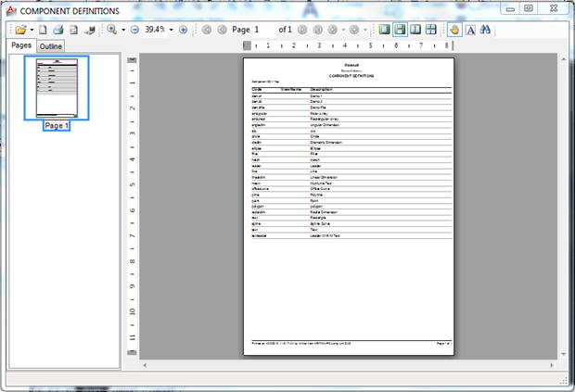The image size is (575, 392).
Task: Enable single page view mode
Action: coord(385,30)
